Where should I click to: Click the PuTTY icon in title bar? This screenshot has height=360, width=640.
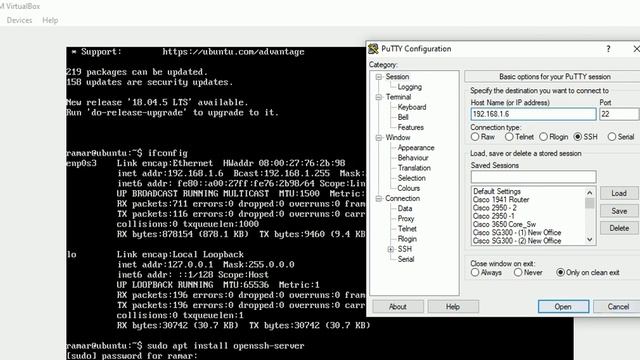coord(373,49)
